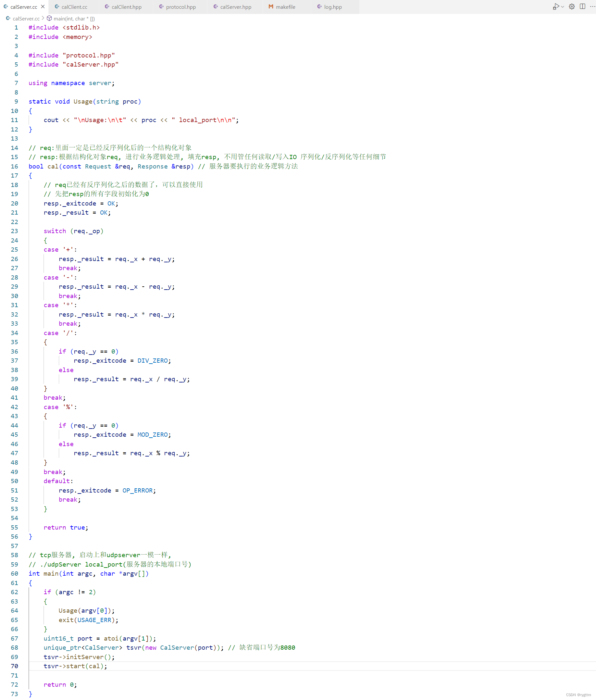596x700 pixels.
Task: Click 'tsvr->start(cal);' line
Action: (x=75, y=666)
